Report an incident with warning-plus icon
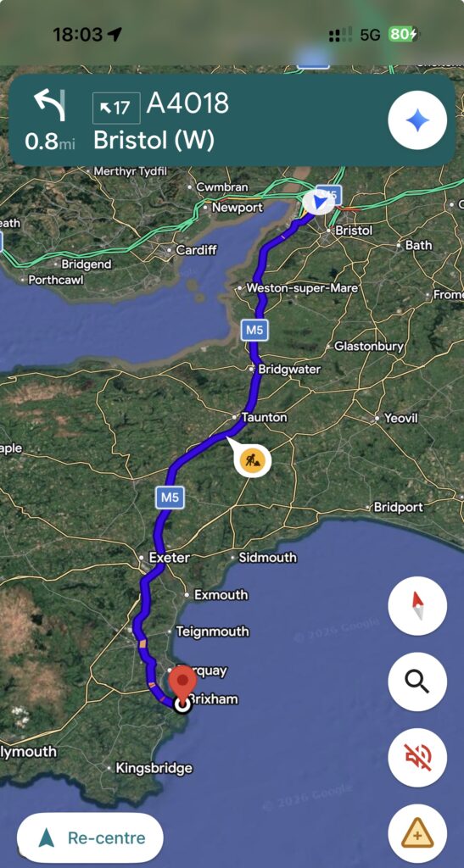Screen dimensions: 464x868 tap(417, 833)
